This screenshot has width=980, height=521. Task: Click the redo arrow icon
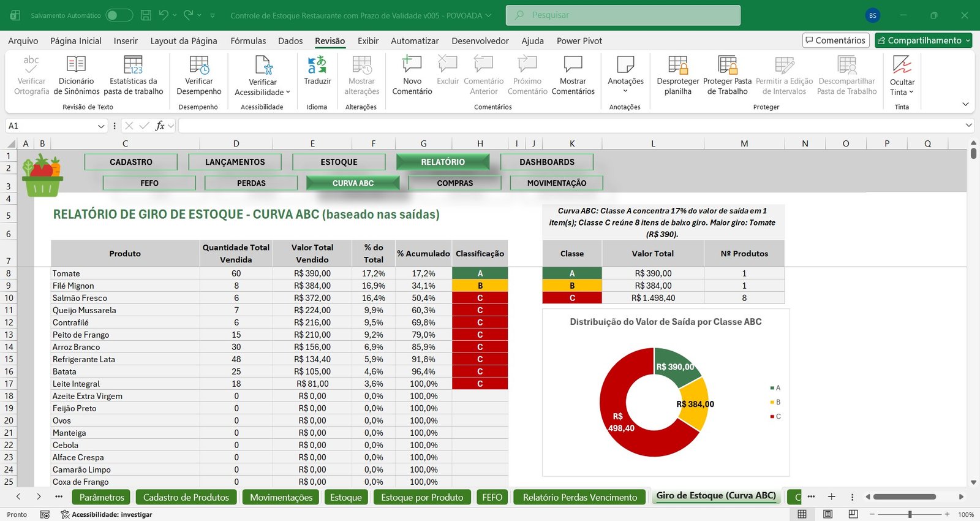[188, 15]
